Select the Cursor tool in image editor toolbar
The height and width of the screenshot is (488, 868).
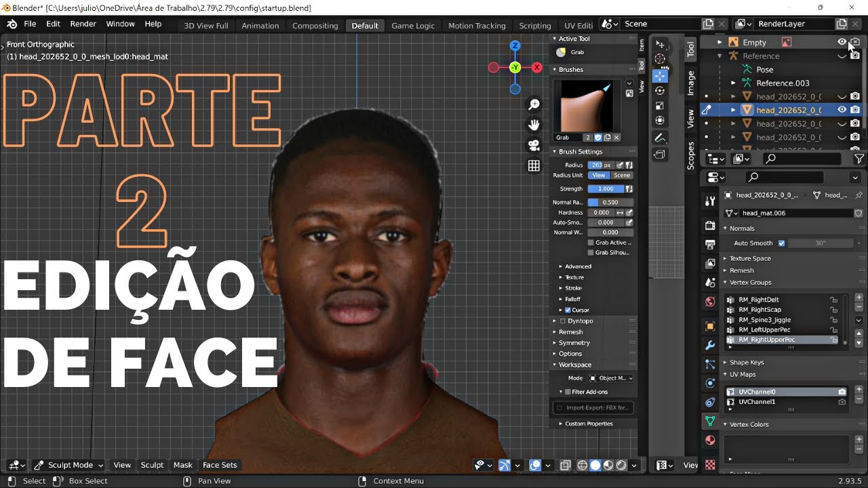click(660, 60)
